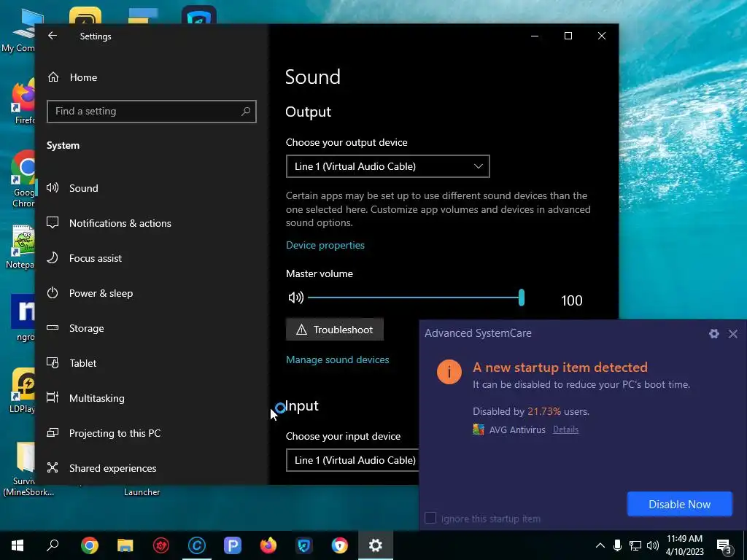Screen dimensions: 747x560
Task: Show hidden system tray icons
Action: tap(600, 545)
